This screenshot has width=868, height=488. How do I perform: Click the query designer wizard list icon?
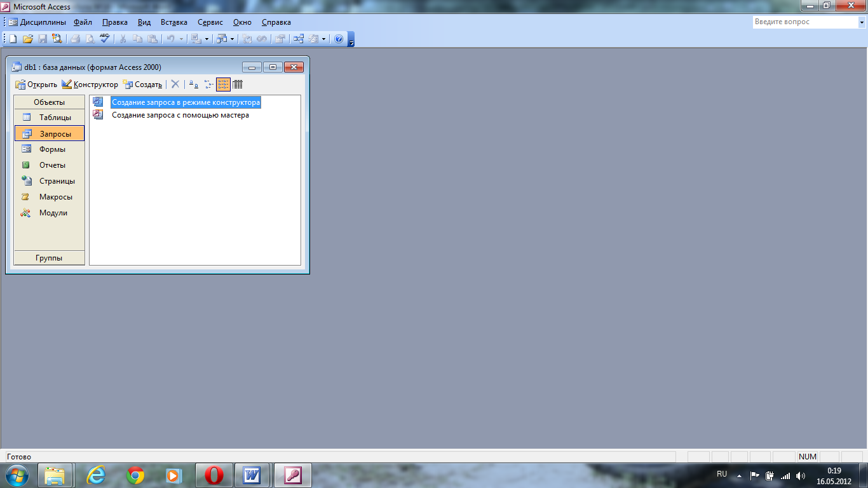pyautogui.click(x=97, y=102)
